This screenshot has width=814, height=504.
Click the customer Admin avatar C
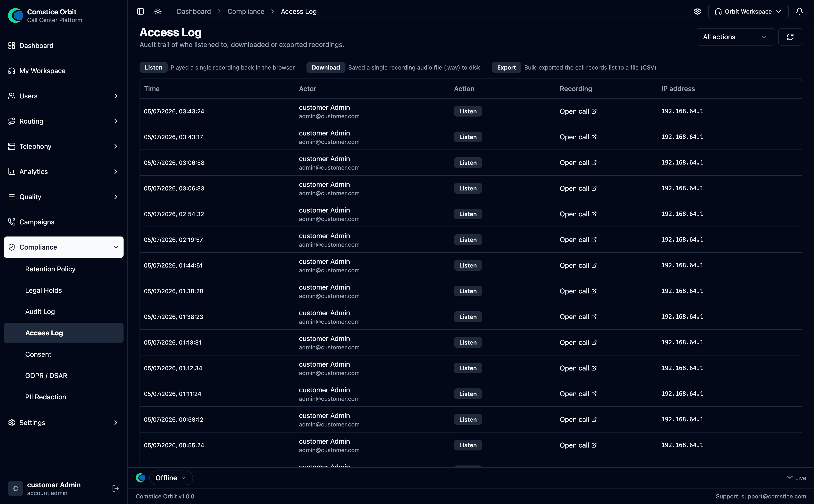[15, 488]
